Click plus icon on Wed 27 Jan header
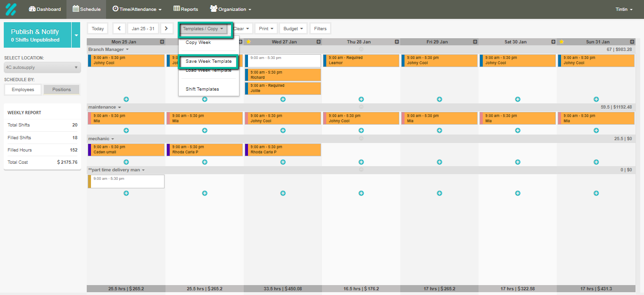 click(318, 42)
